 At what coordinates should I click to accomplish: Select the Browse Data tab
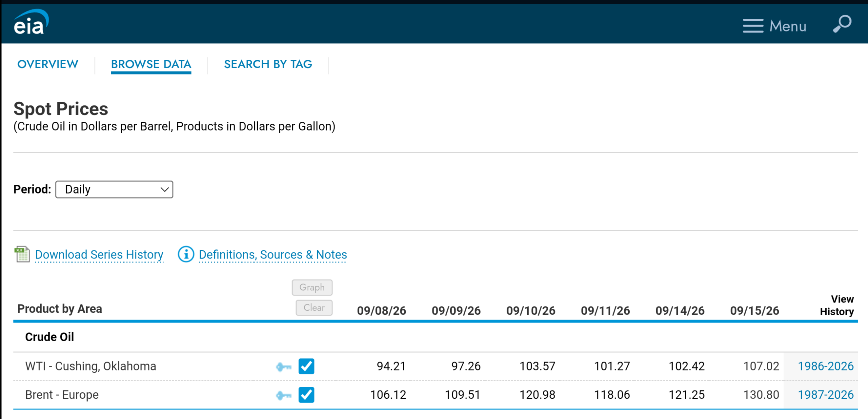[x=151, y=64]
